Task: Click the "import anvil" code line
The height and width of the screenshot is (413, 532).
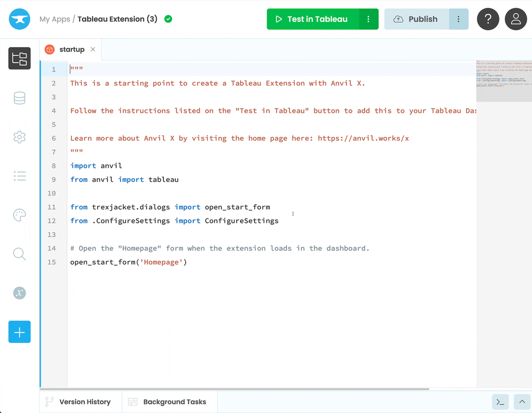Action: click(96, 166)
